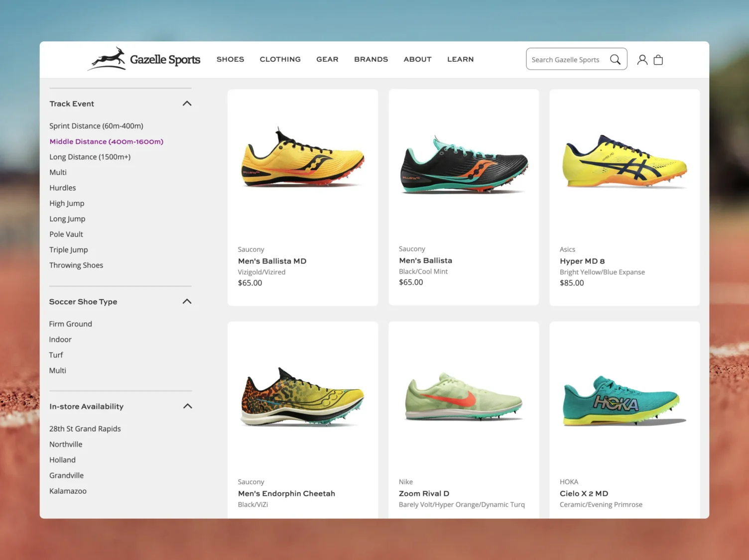This screenshot has height=560, width=749.
Task: Open the HOKA Cielo X 2 MD product title
Action: [584, 493]
